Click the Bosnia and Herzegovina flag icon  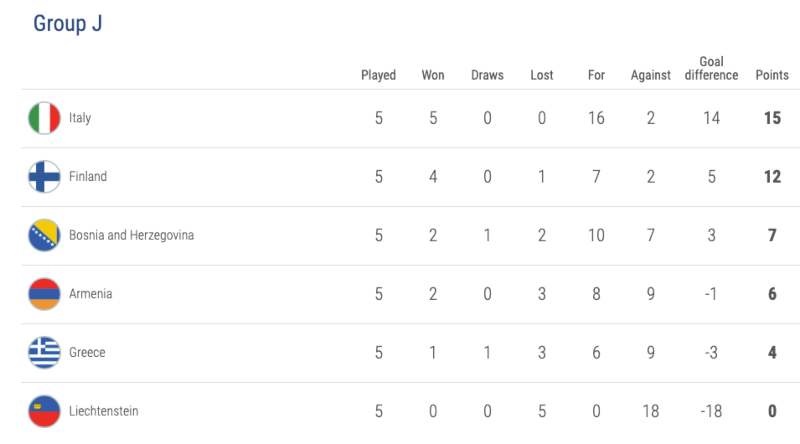point(44,236)
